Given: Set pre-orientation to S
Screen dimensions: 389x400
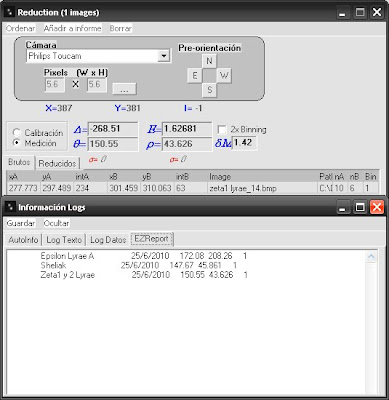Looking at the screenshot, I should tap(209, 90).
